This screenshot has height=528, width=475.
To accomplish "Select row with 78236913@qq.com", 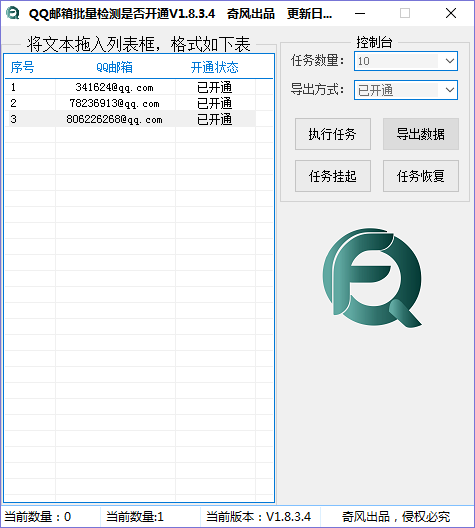I will click(130, 103).
